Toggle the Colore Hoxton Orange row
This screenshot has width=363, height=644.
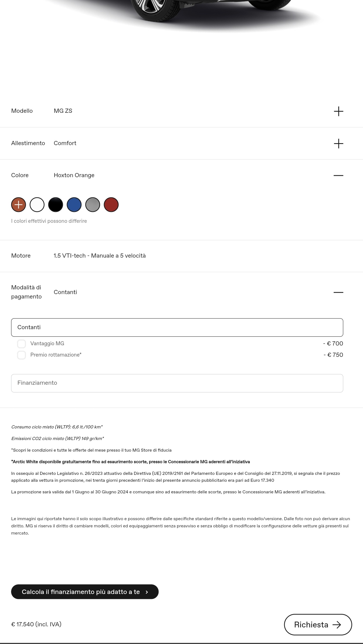(181, 175)
